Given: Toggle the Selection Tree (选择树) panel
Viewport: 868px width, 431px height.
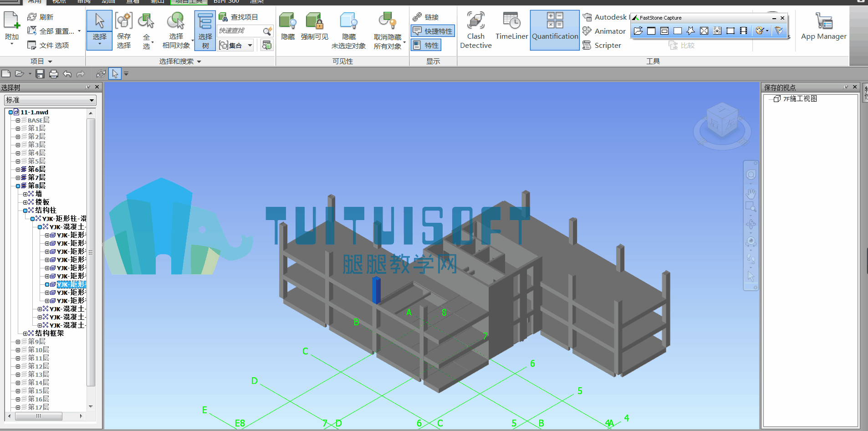Looking at the screenshot, I should 205,31.
